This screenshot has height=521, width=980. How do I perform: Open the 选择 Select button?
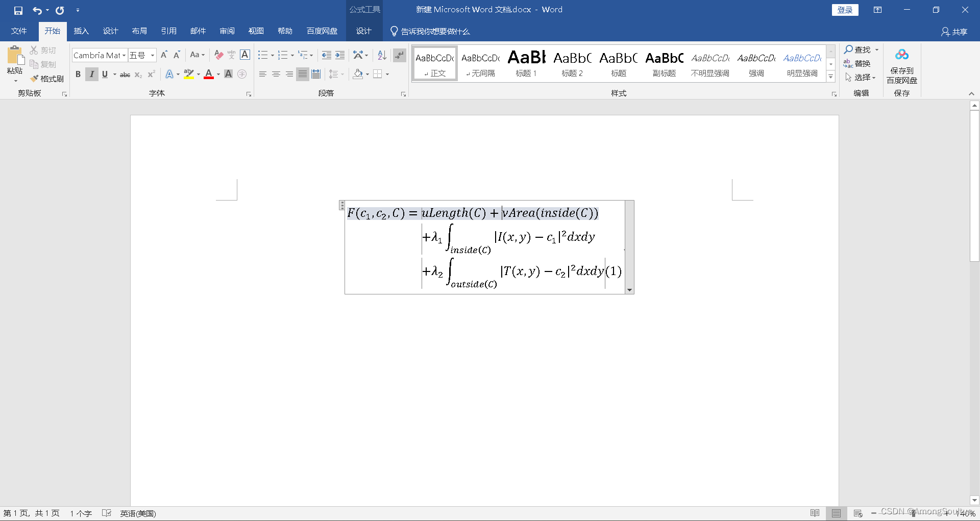(860, 77)
